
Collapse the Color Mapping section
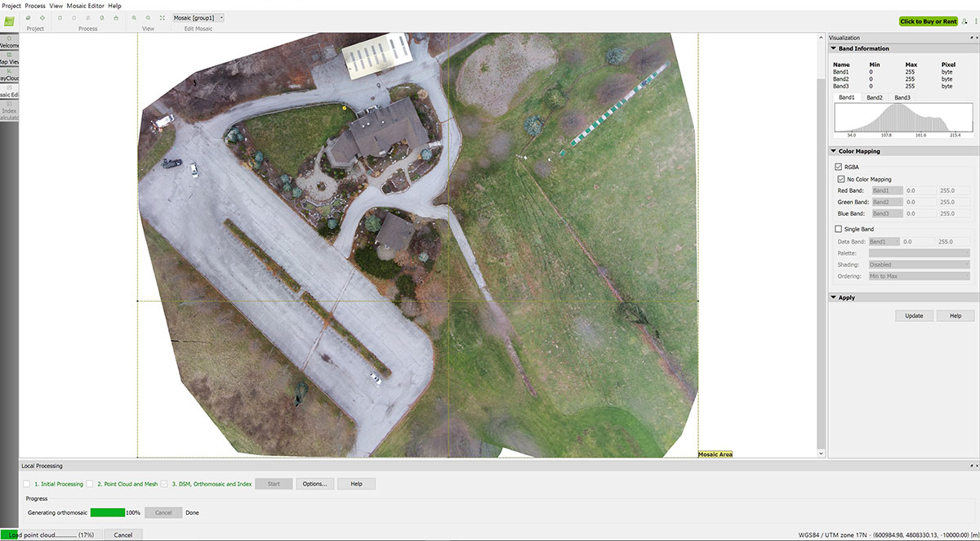tap(833, 151)
